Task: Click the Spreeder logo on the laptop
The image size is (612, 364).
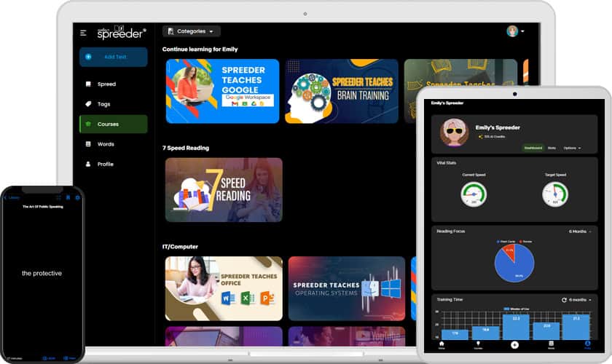Action: (x=122, y=32)
